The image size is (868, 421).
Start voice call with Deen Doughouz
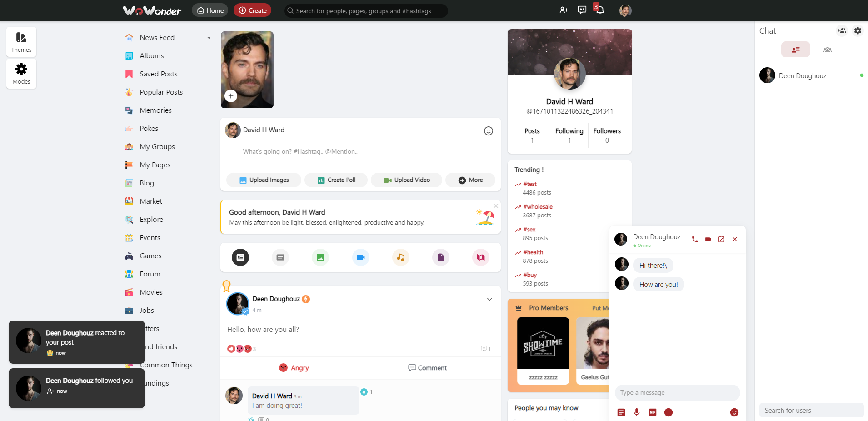[x=695, y=239]
